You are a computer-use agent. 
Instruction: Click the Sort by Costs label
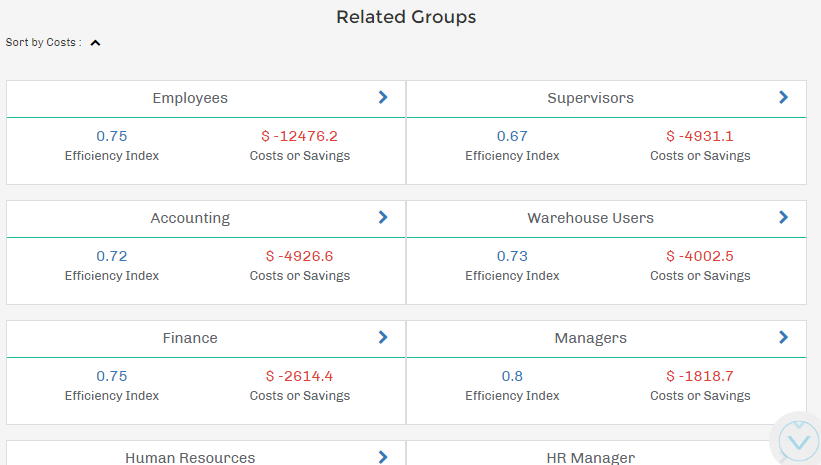(x=43, y=43)
